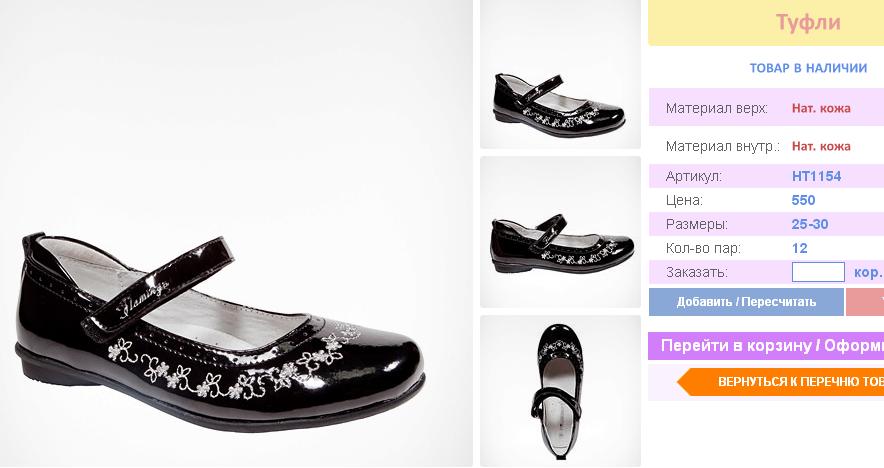Viewport: 884px width, 468px height.
Task: Click the Туфли yellow heading banner
Action: tap(766, 23)
